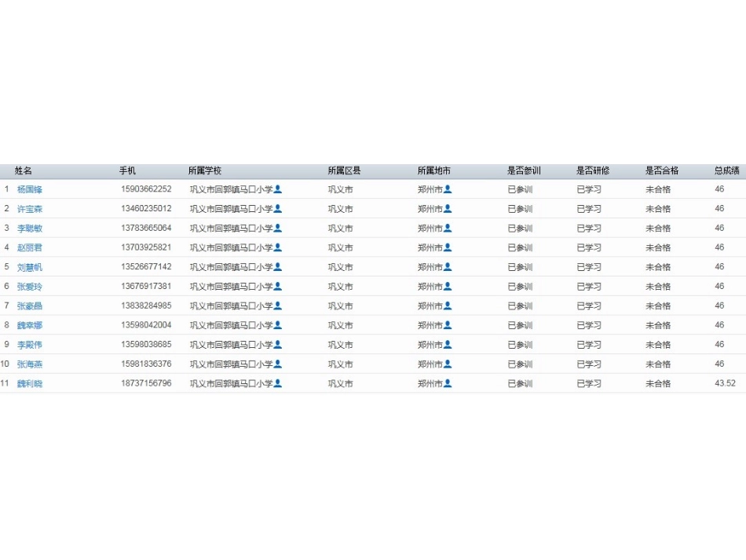The height and width of the screenshot is (560, 746).
Task: Click the 郑州市 person icon in row 8
Action: click(x=448, y=325)
